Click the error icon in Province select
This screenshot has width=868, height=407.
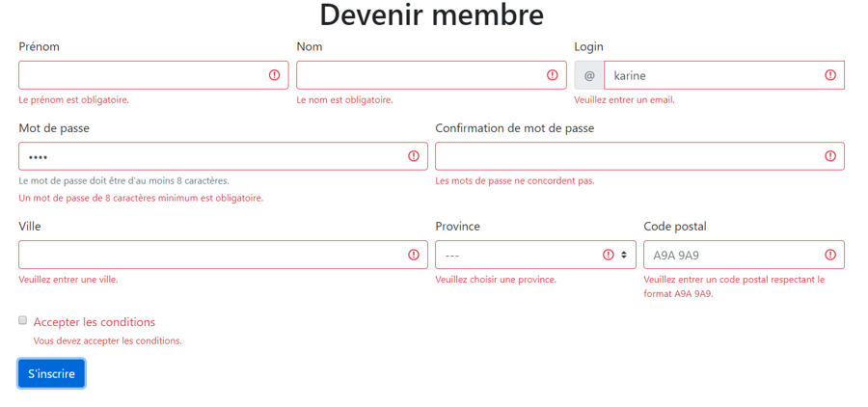click(x=608, y=255)
